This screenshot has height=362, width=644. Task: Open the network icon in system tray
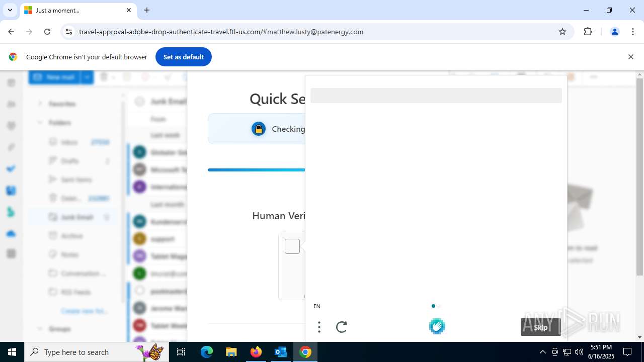(567, 352)
